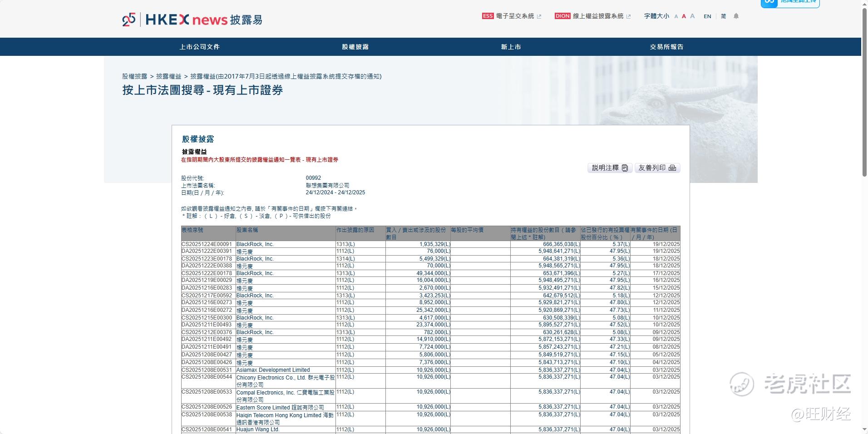
Task: Click the scrollbar down arrow
Action: (864, 430)
